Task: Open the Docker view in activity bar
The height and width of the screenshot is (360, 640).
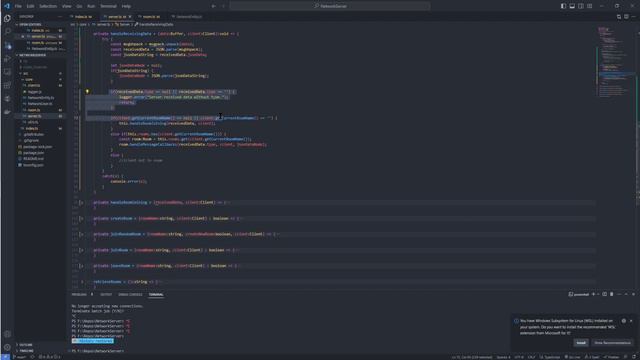Action: point(7,111)
